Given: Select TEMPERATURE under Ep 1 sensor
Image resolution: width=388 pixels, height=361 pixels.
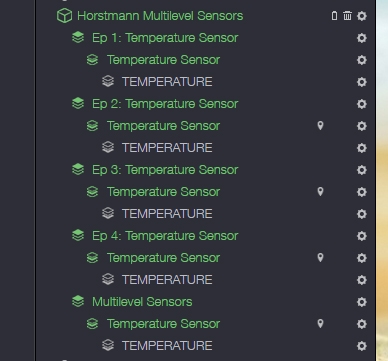Looking at the screenshot, I should point(167,82).
